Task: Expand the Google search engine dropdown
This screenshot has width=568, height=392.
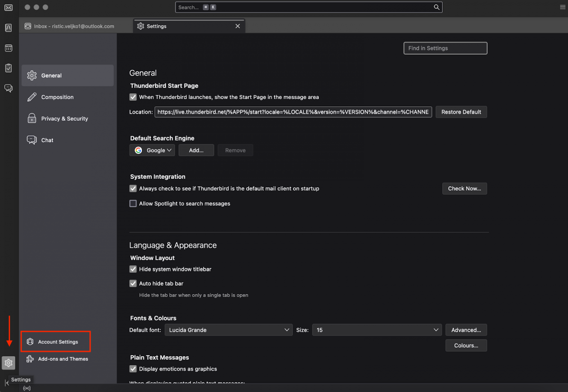Action: point(152,150)
